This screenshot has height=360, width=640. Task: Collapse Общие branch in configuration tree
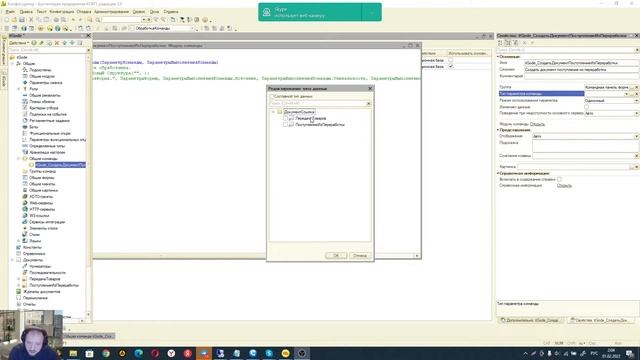coord(12,64)
